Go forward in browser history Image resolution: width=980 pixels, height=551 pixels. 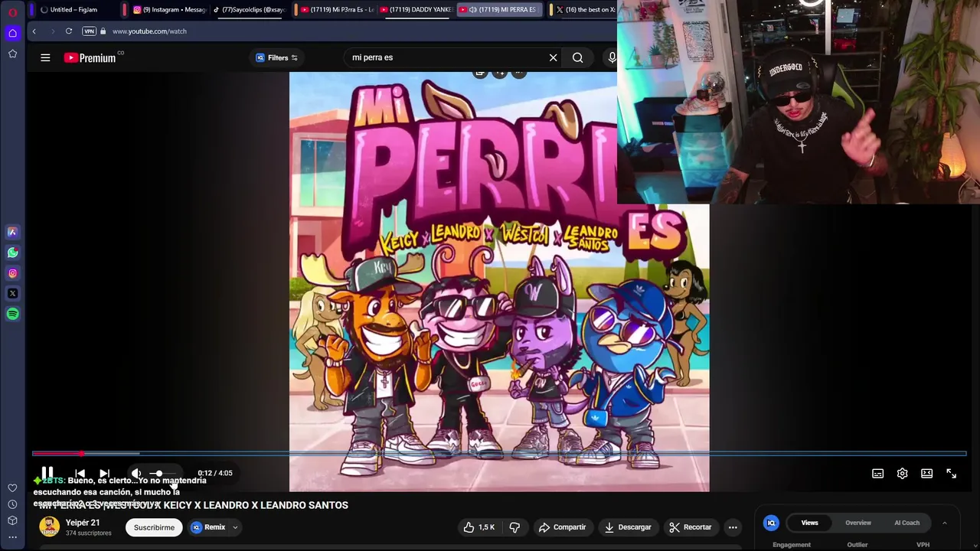(52, 31)
